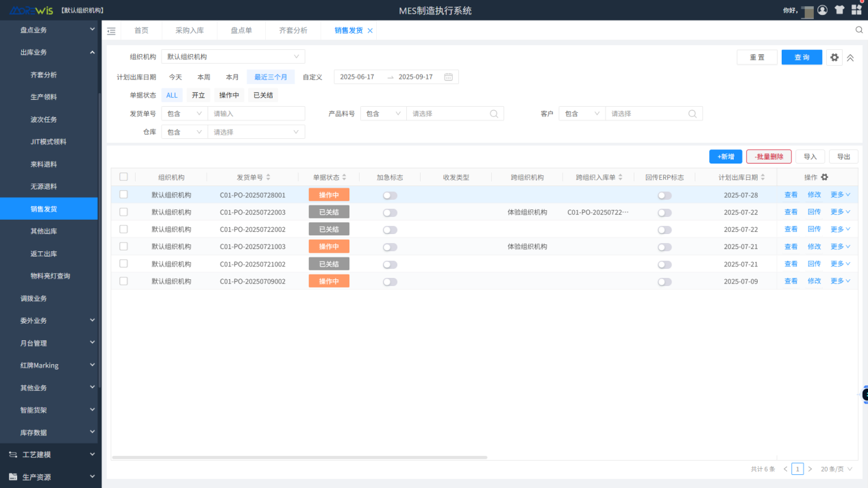
Task: Click column settings gear in 操作 header
Action: point(824,177)
